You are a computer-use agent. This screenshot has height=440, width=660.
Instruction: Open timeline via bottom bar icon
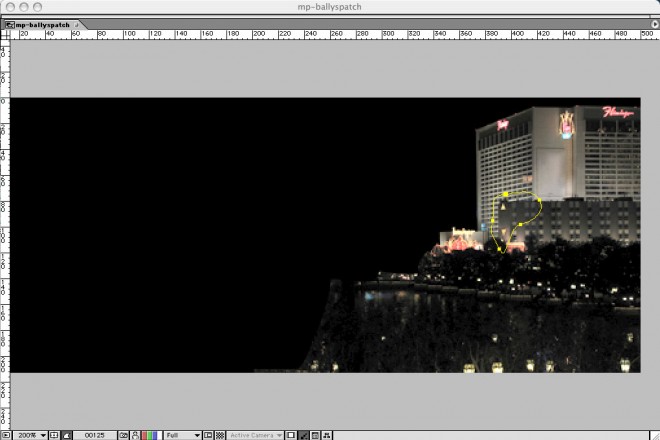tap(316, 435)
